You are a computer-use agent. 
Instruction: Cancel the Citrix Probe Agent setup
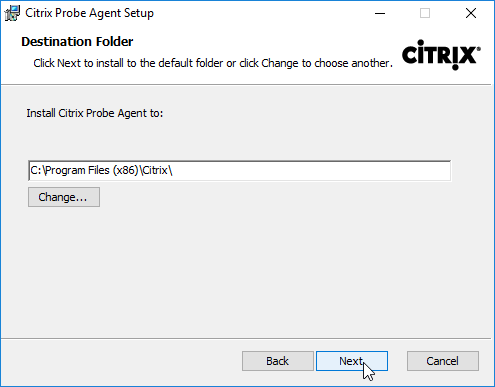coord(443,361)
